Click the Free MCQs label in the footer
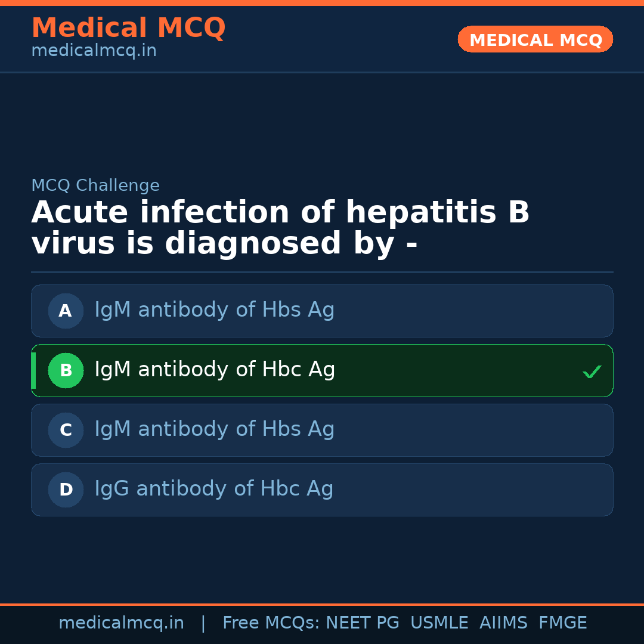 271,623
